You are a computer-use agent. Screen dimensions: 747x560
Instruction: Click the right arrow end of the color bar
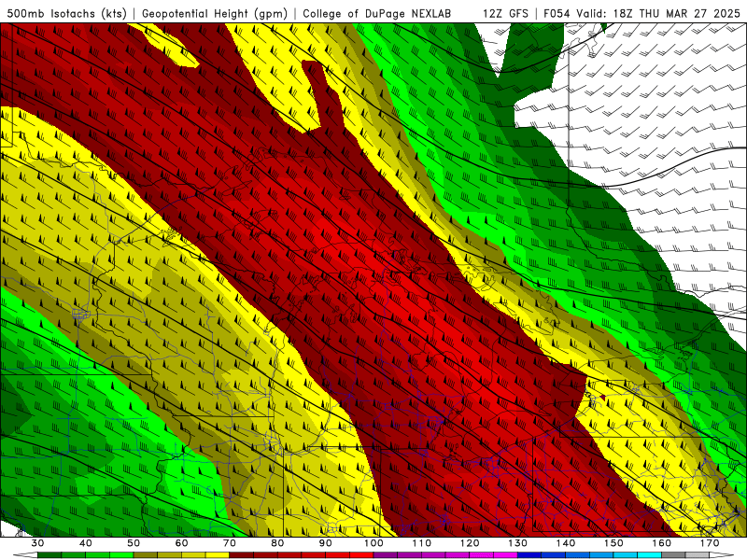point(722,555)
